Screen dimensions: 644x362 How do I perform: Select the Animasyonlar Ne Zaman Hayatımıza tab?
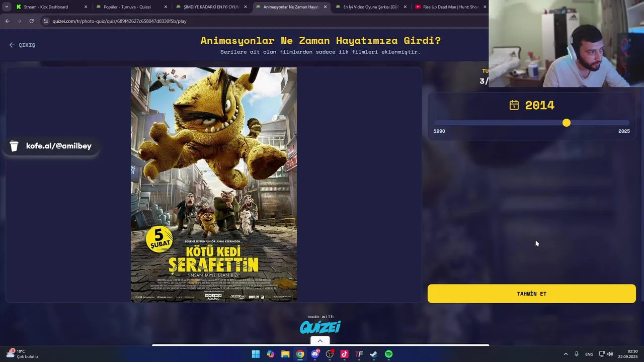tap(291, 7)
